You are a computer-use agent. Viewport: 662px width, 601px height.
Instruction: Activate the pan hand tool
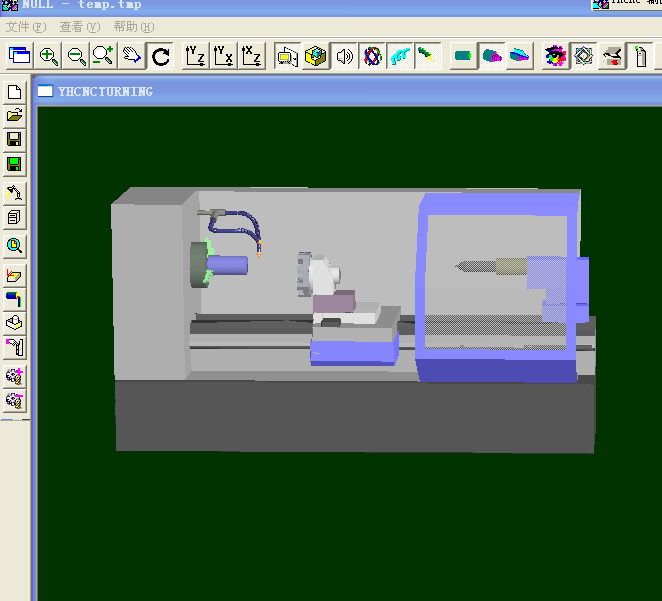pyautogui.click(x=132, y=56)
